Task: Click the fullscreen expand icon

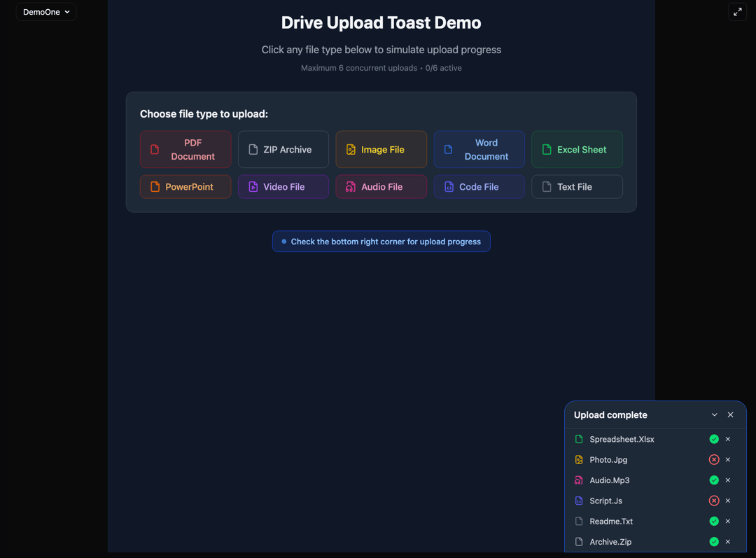Action: click(x=737, y=12)
